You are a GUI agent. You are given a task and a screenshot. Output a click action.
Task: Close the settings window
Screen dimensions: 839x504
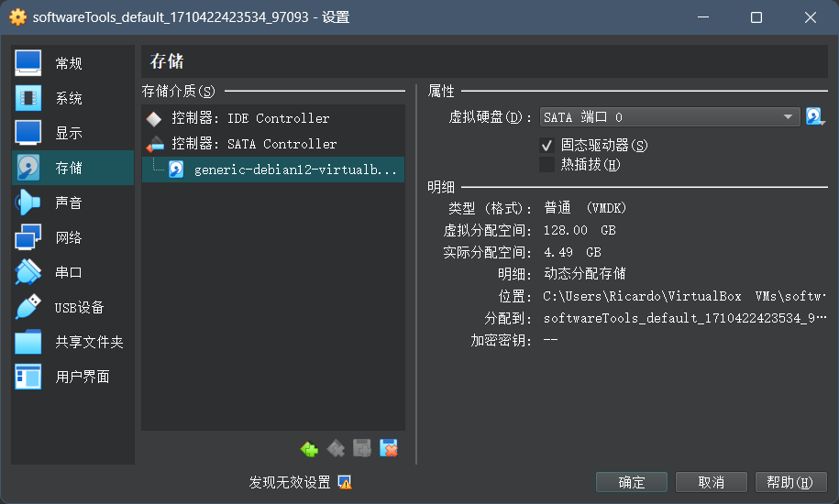coord(810,17)
